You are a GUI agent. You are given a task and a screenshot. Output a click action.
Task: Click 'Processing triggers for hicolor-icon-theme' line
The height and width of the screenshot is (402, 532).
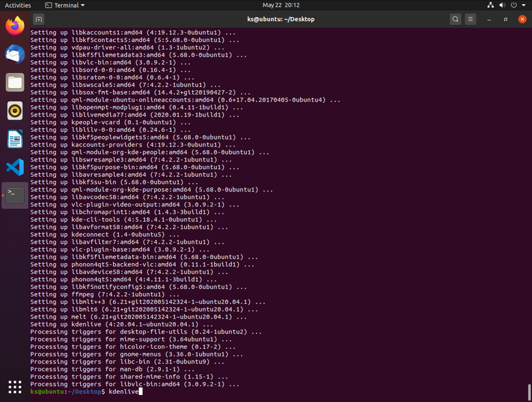(132, 346)
